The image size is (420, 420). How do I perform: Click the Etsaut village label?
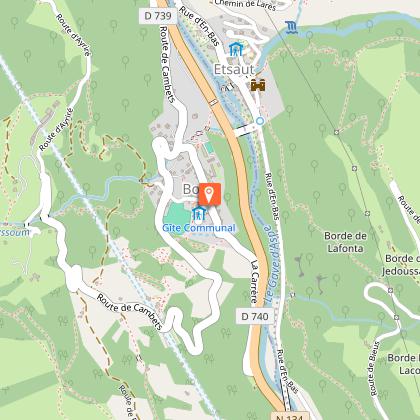pos(234,70)
